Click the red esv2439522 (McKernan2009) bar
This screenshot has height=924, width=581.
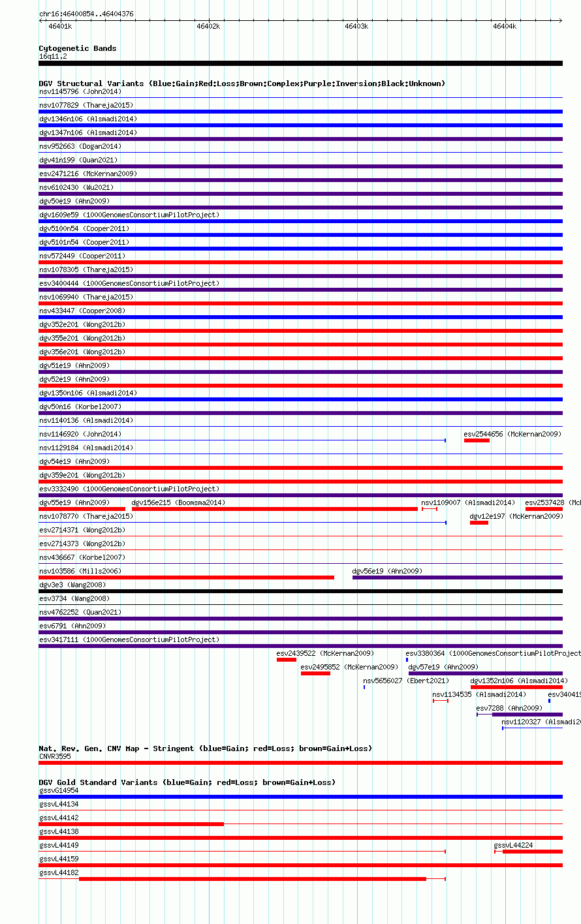[287, 660]
